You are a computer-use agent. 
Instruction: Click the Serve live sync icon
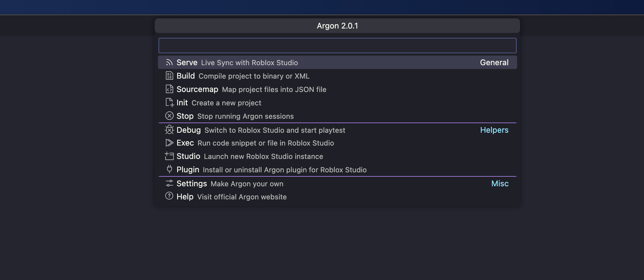pyautogui.click(x=170, y=62)
